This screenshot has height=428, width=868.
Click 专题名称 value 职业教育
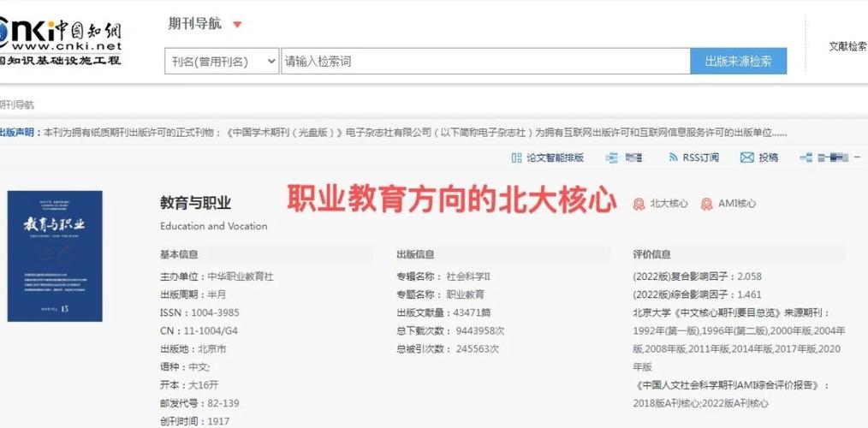(466, 294)
